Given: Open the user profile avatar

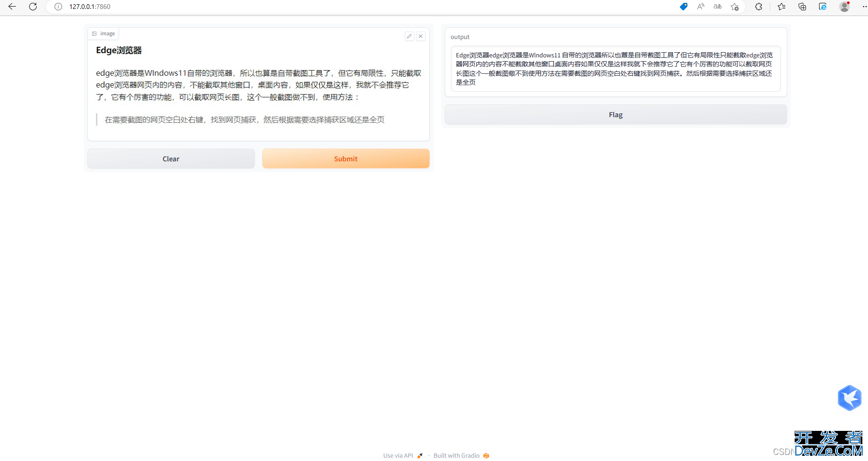Looking at the screenshot, I should point(844,7).
